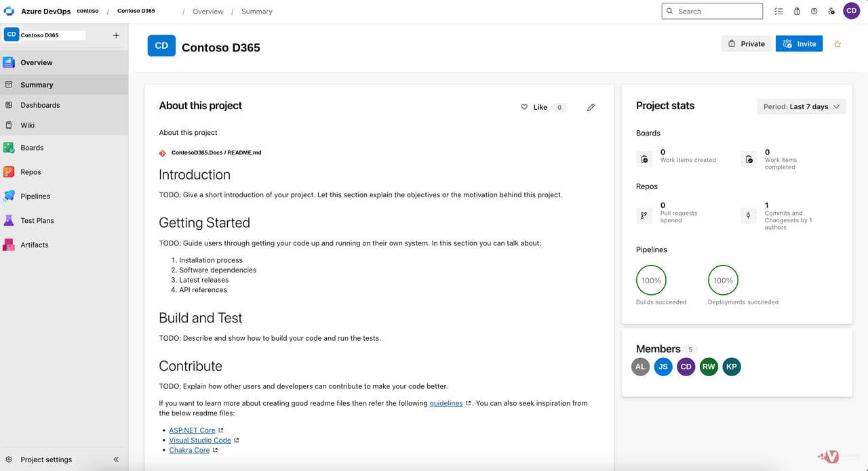Click the Contoso D365 breadcrumb
868x471 pixels.
(x=136, y=11)
